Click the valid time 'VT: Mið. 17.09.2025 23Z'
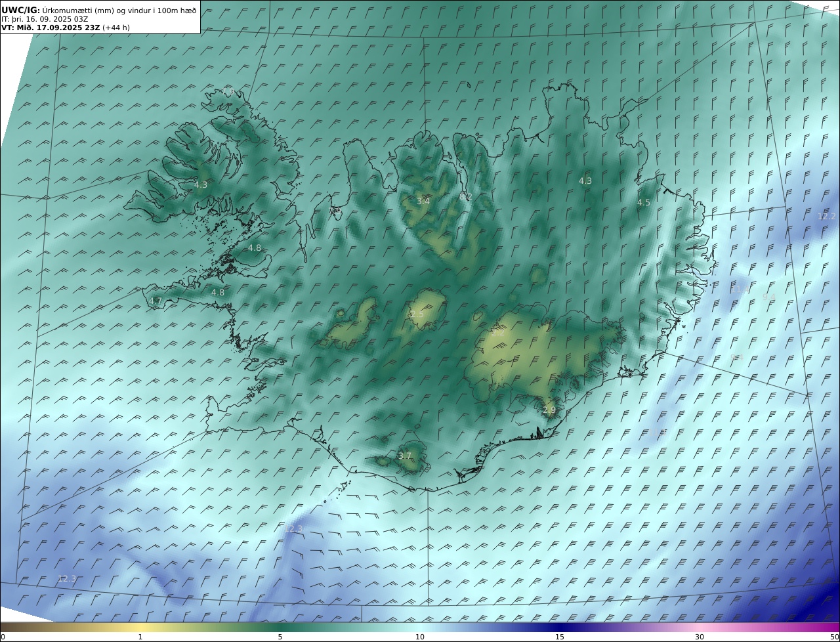Viewport: 840px width, 642px height. pyautogui.click(x=51, y=28)
